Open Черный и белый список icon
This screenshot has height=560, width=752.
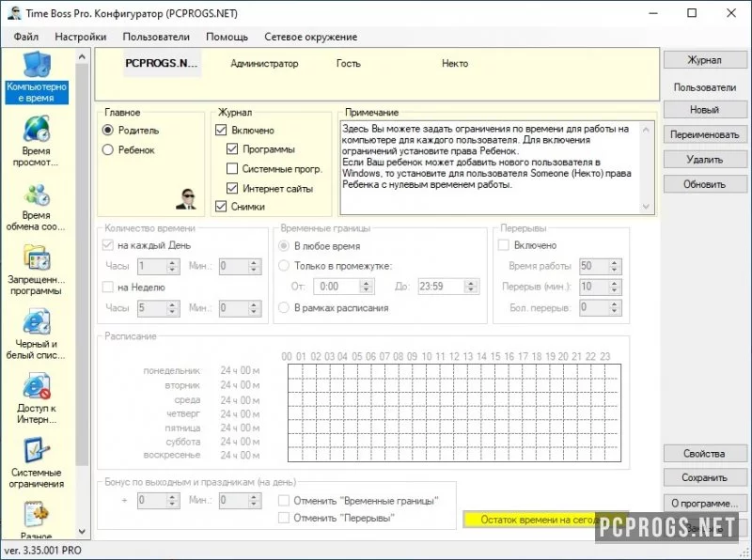point(37,321)
